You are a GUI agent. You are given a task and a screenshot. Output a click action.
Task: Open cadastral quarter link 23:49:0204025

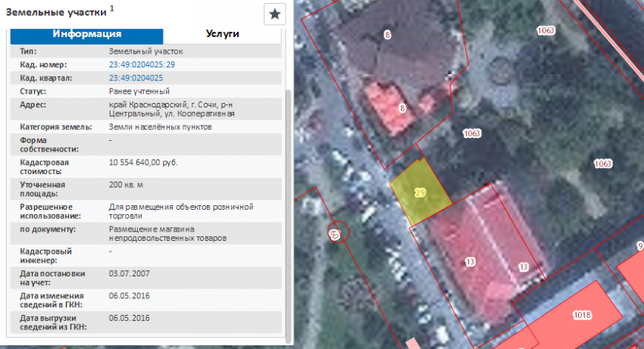(x=136, y=78)
